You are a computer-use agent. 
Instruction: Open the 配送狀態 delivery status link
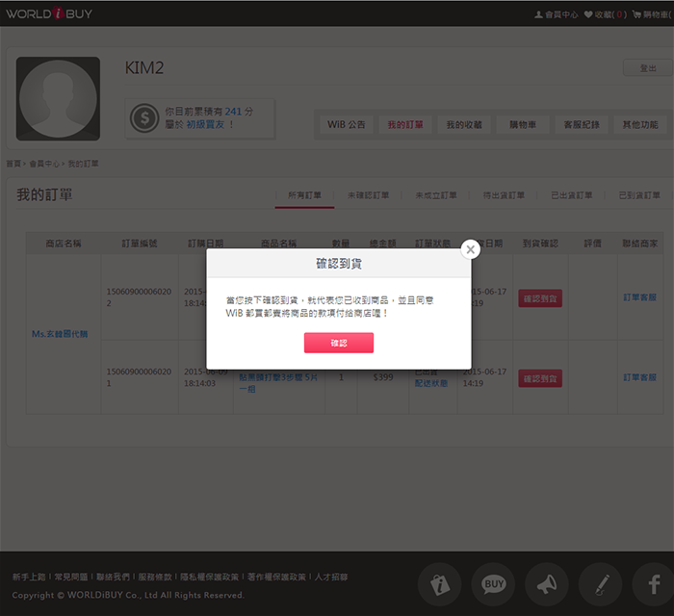click(x=431, y=383)
